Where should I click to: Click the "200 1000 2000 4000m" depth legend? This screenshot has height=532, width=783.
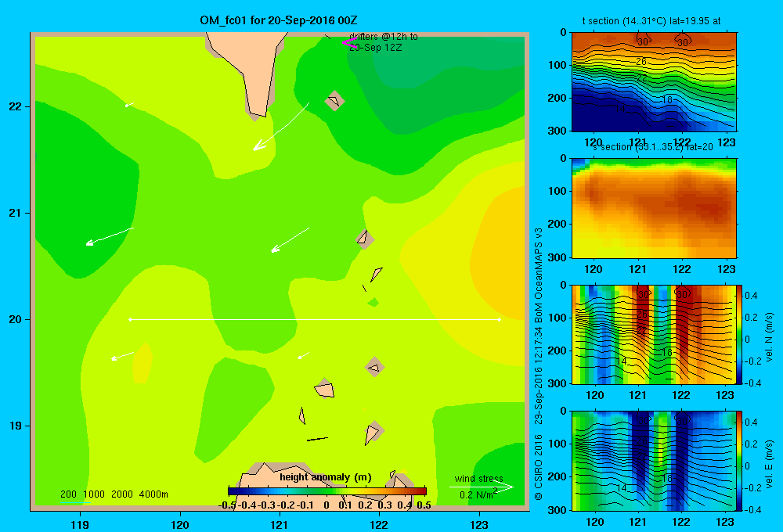pyautogui.click(x=114, y=494)
